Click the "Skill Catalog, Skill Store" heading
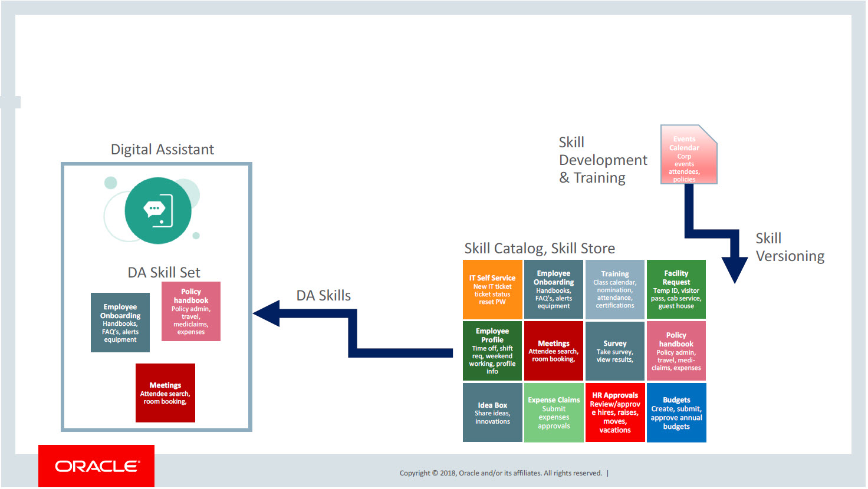This screenshot has width=868, height=489. pos(540,248)
